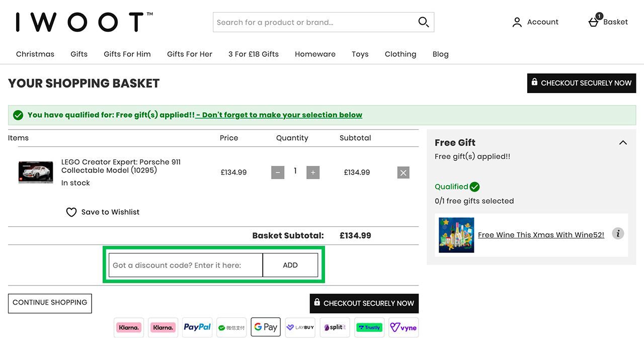Open the Account user icon
This screenshot has width=644, height=362.
517,22
